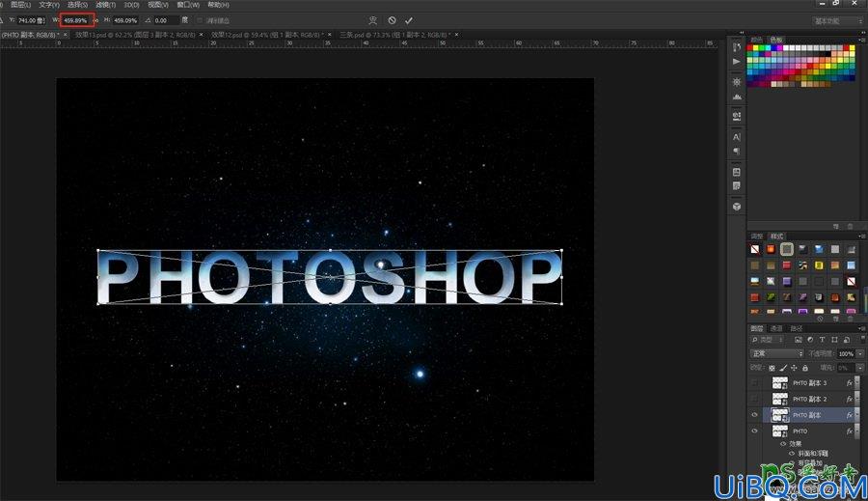This screenshot has width=868, height=501.
Task: Switch to the 通道 channels tab
Action: (x=776, y=328)
